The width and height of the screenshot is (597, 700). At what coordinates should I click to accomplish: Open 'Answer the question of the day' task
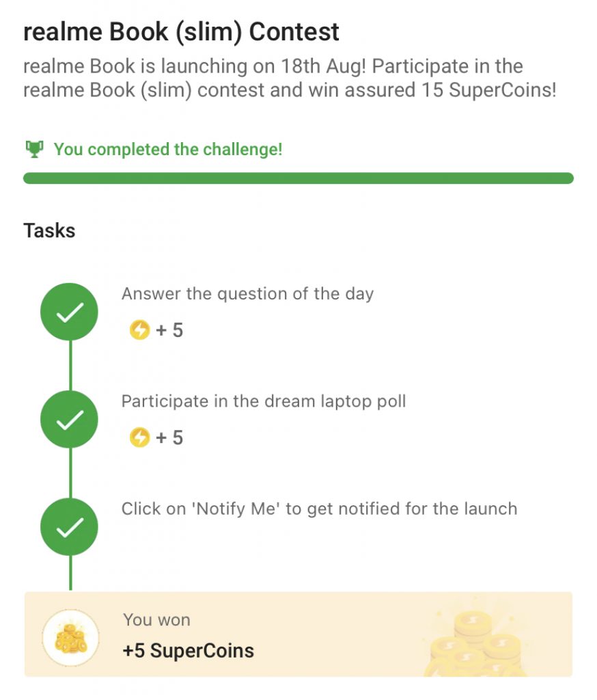tap(247, 294)
